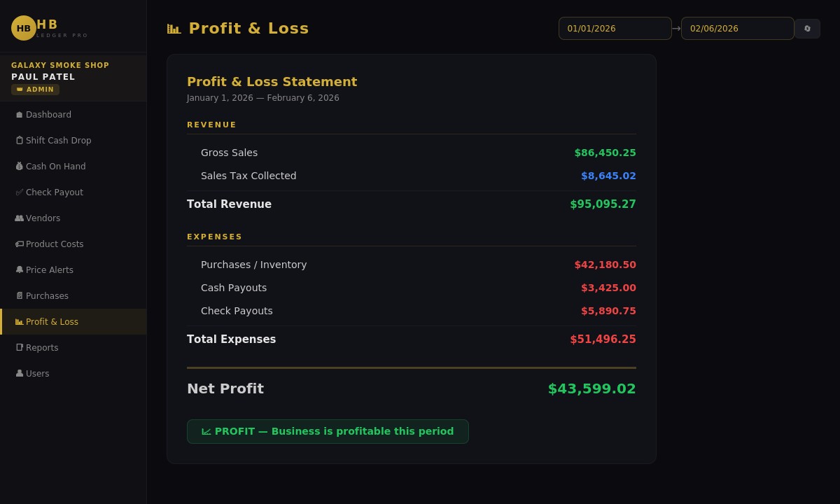This screenshot has width=840, height=504.
Task: Click the Product Costs banknote icon
Action: [20, 244]
